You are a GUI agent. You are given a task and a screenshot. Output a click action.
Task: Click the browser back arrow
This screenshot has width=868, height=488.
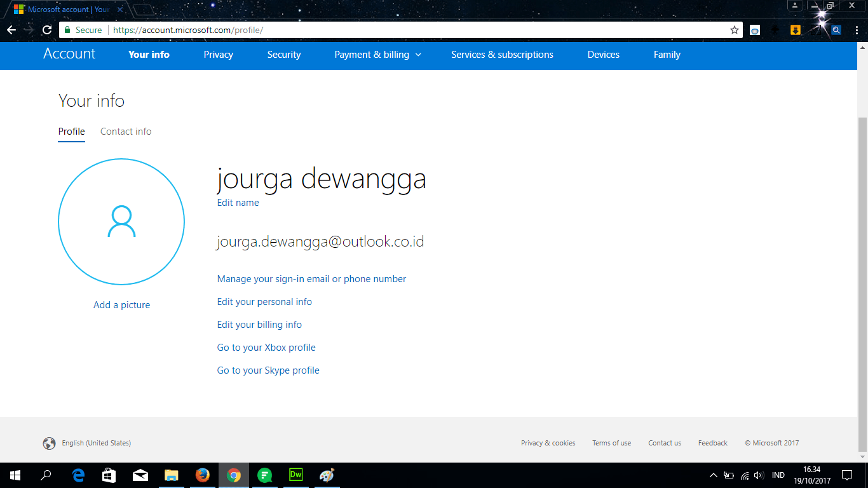click(x=11, y=30)
